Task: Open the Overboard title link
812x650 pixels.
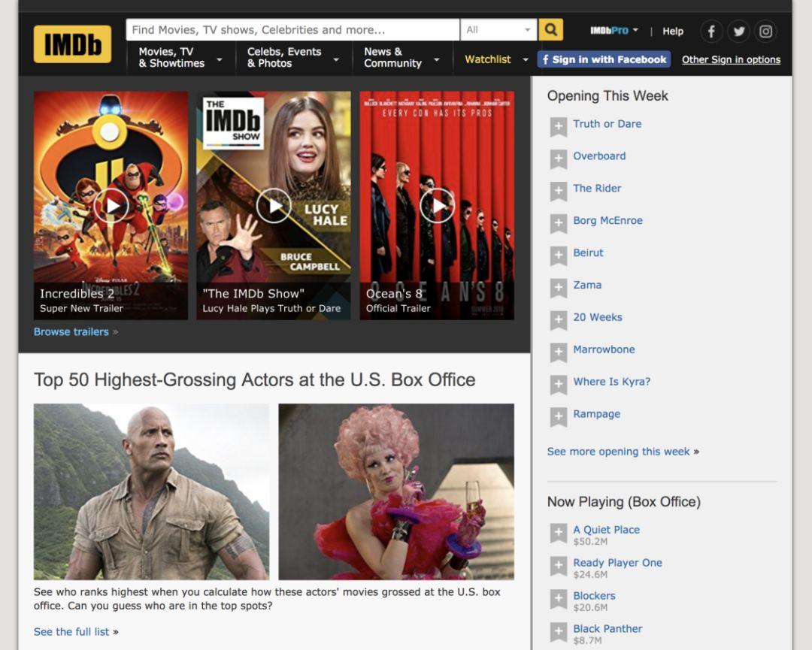Action: pos(599,156)
